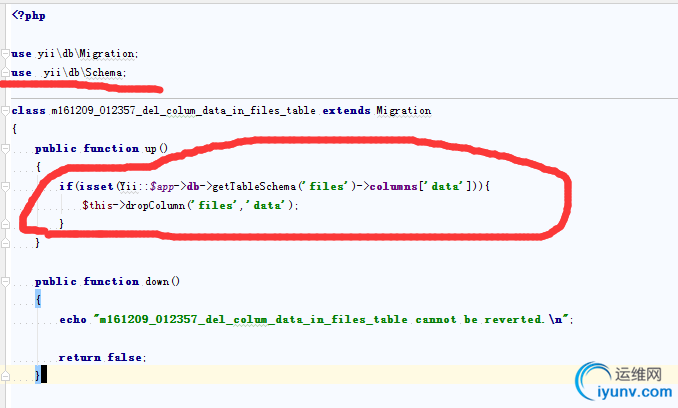Click 'data' string inside columns brackets
Viewport: 678px width, 408px height.
(445, 186)
